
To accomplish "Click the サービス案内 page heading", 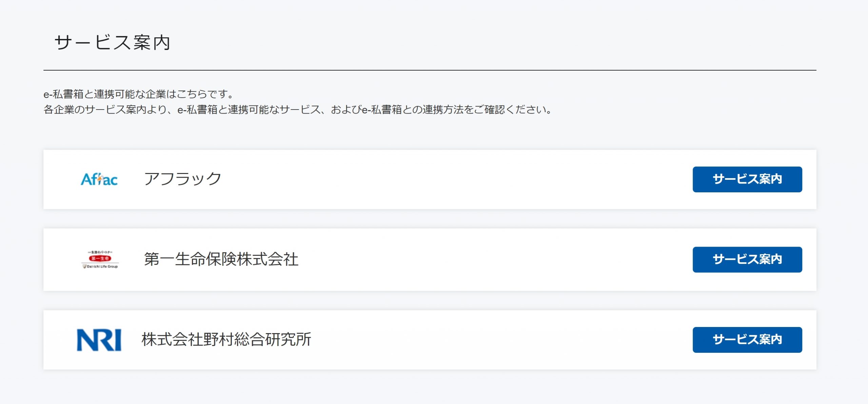I will [x=112, y=43].
